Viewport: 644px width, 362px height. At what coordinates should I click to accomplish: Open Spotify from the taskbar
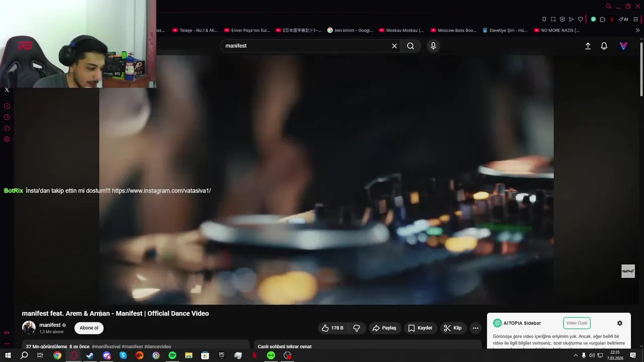(172, 355)
